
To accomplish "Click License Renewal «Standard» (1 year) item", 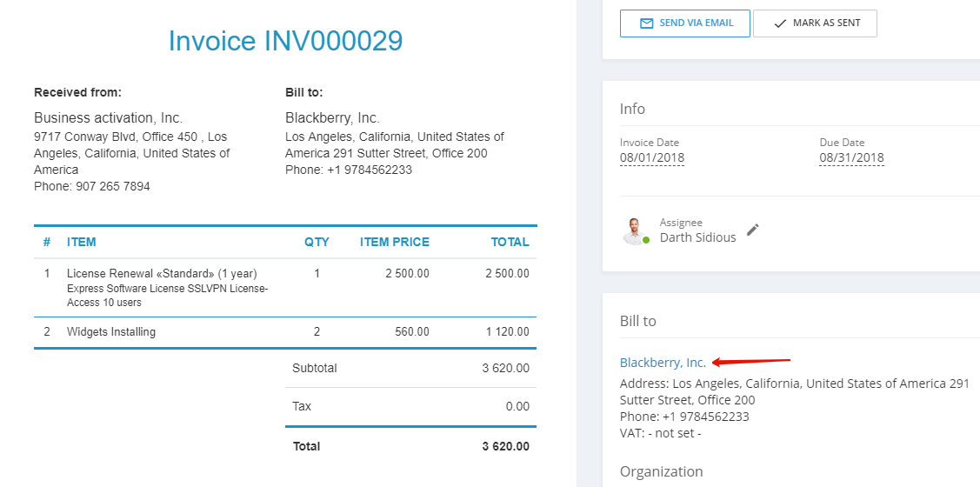I will [x=162, y=274].
